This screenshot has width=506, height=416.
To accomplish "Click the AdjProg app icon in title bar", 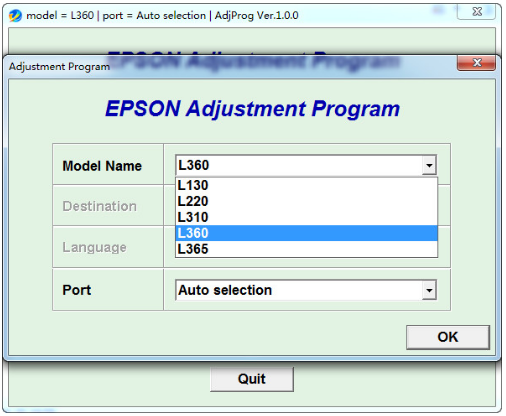I will point(15,15).
